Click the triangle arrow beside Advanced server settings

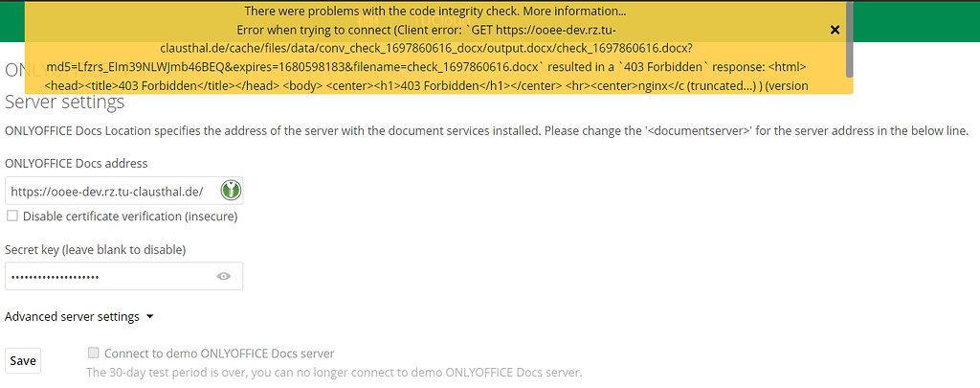[x=150, y=316]
